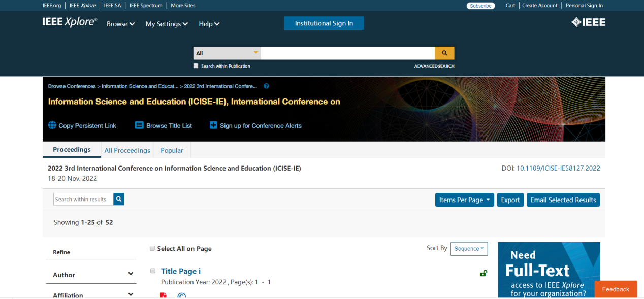This screenshot has height=299, width=644.
Task: Click the globe icon for persistent link
Action: click(52, 125)
